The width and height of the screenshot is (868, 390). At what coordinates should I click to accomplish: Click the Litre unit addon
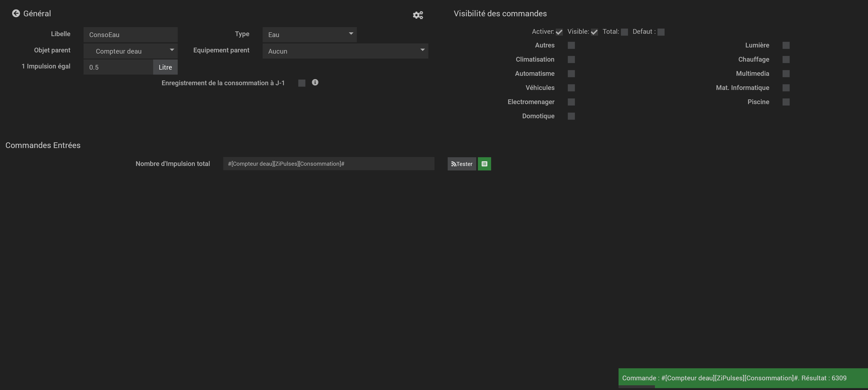(x=165, y=67)
